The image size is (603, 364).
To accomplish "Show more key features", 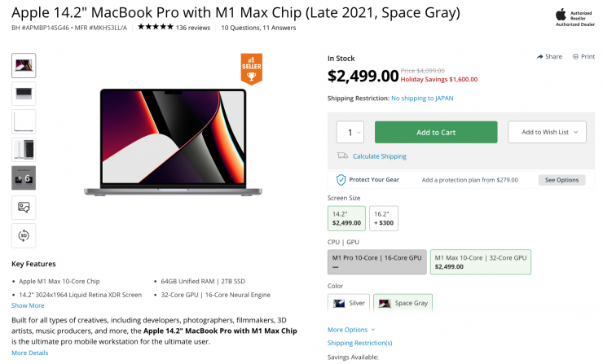I will (28, 305).
